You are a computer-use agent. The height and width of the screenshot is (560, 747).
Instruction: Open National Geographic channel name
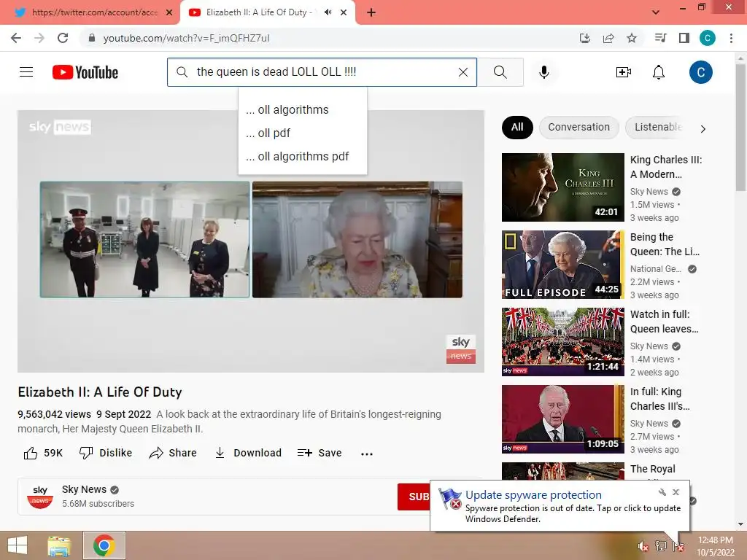(656, 269)
